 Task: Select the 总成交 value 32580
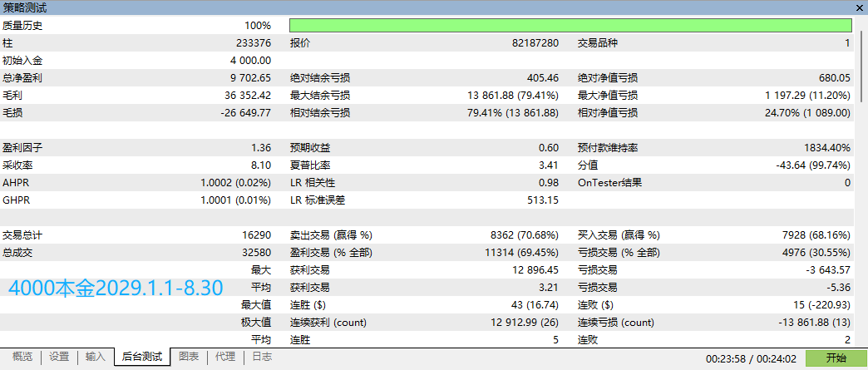click(x=256, y=253)
